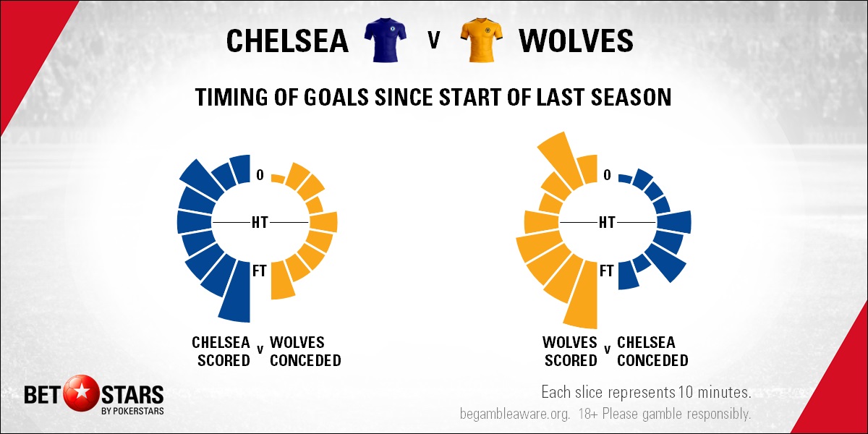Viewport: 868px width, 434px height.
Task: Select the CHELSEA team name heading
Action: [287, 41]
